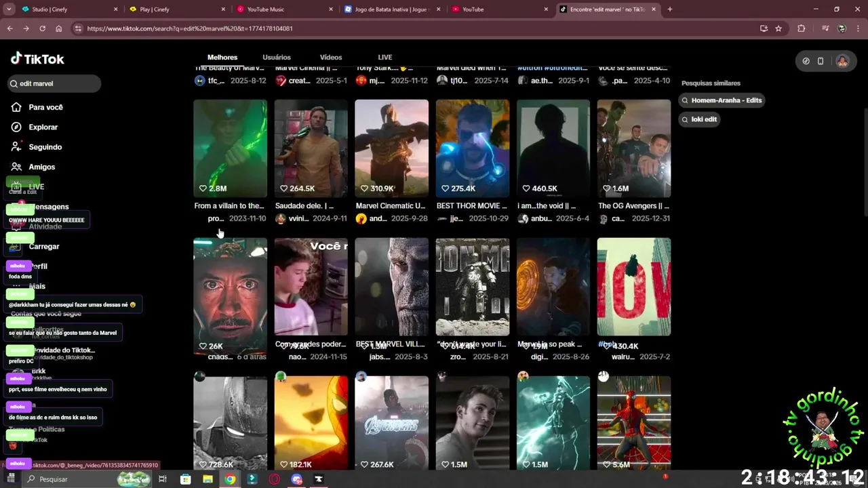Click the loki edit suggestion
The width and height of the screenshot is (868, 488).
click(699, 119)
